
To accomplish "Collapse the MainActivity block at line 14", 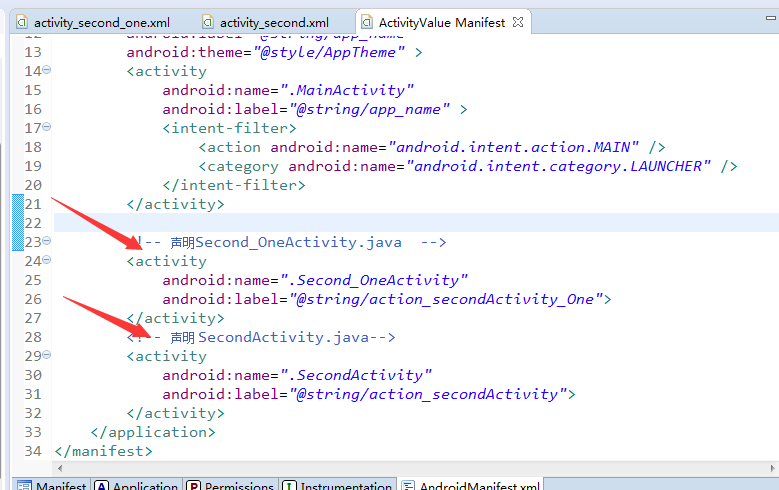I will point(47,70).
